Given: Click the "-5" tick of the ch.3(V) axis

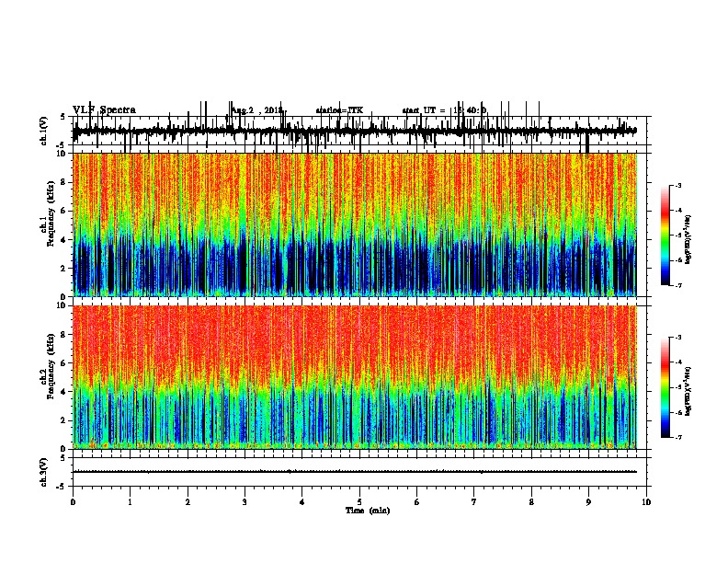Looking at the screenshot, I should [63, 487].
